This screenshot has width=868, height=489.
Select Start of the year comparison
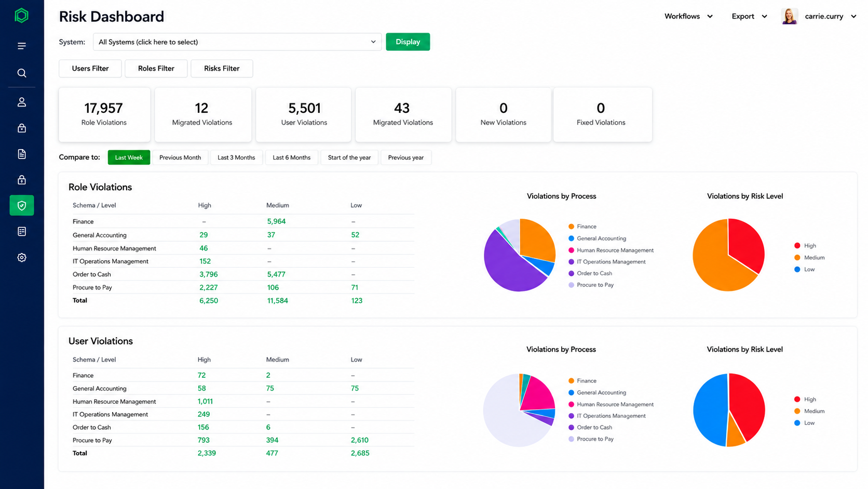coord(349,157)
